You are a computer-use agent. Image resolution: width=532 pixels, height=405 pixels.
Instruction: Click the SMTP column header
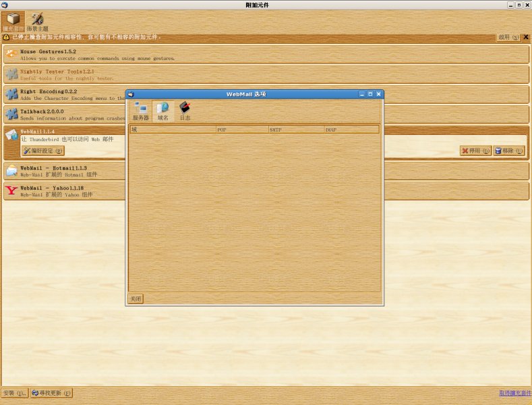pyautogui.click(x=295, y=129)
